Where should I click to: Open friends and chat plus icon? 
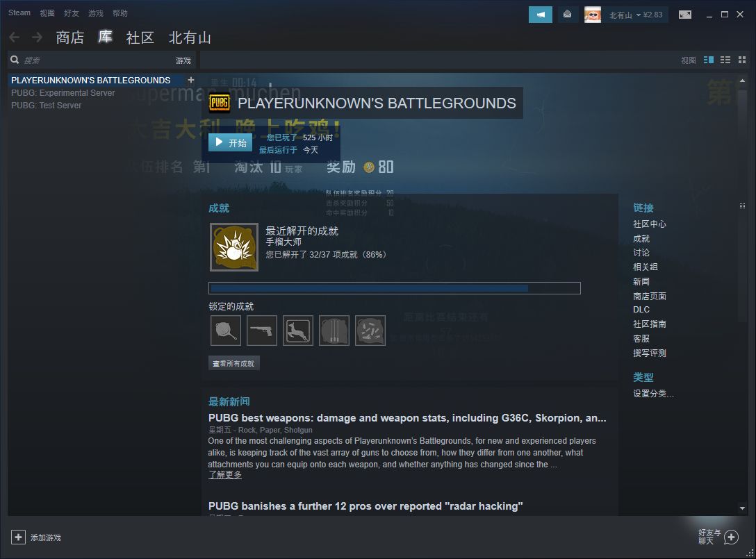[x=732, y=537]
